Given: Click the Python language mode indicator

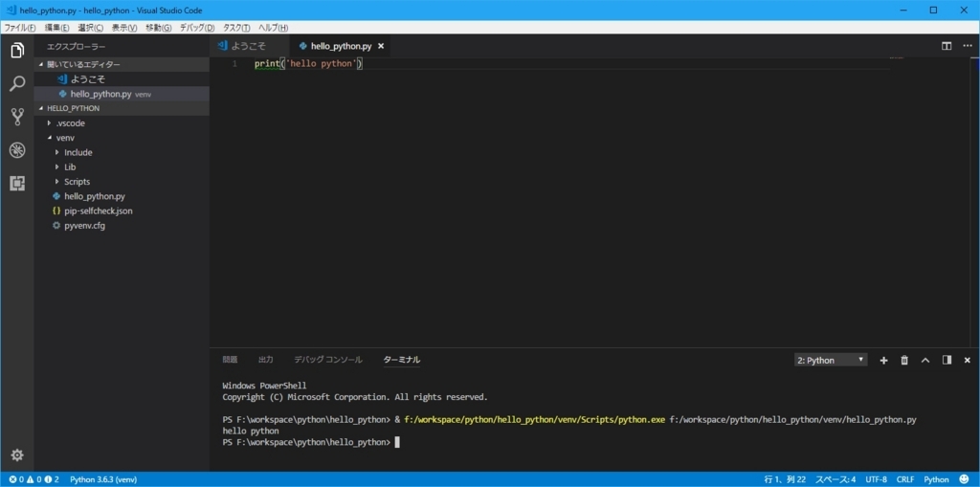Looking at the screenshot, I should point(936,479).
